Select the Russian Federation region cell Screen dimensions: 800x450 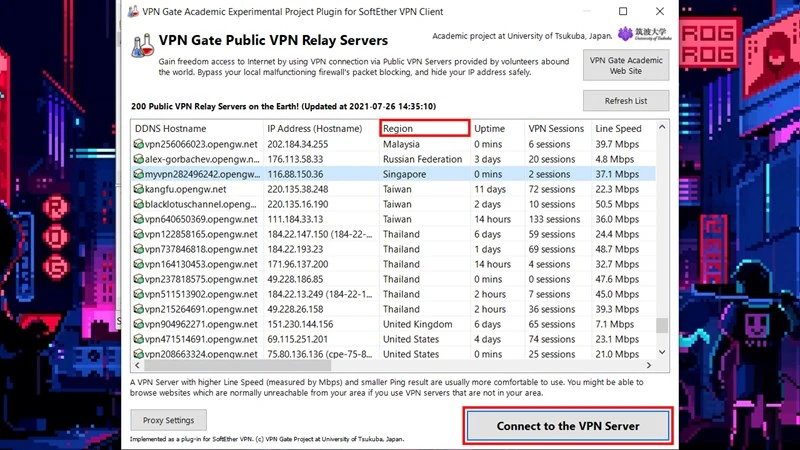coord(422,159)
